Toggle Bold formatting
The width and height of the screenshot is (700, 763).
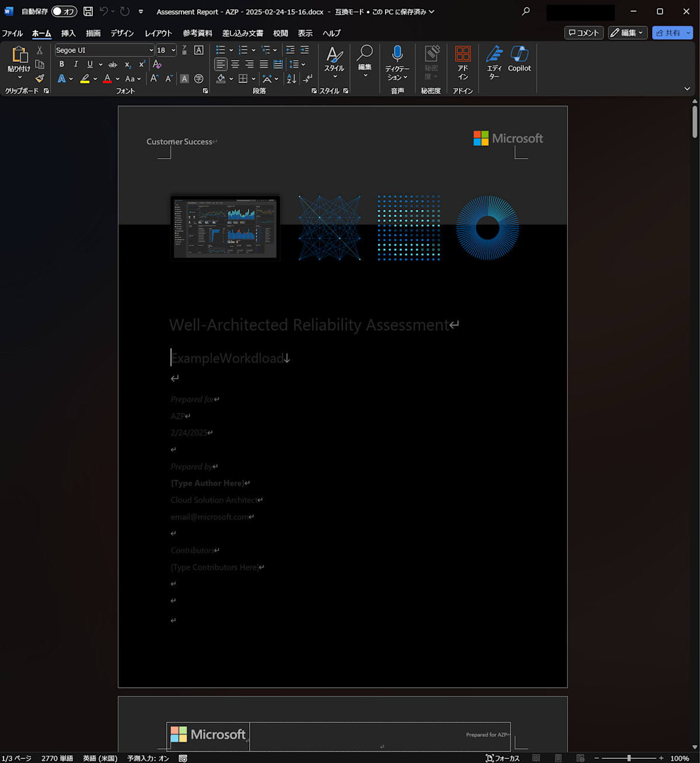[x=62, y=64]
